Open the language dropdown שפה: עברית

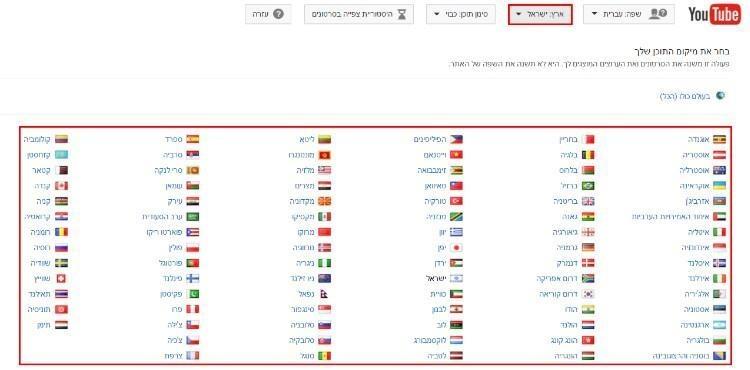[x=629, y=14]
